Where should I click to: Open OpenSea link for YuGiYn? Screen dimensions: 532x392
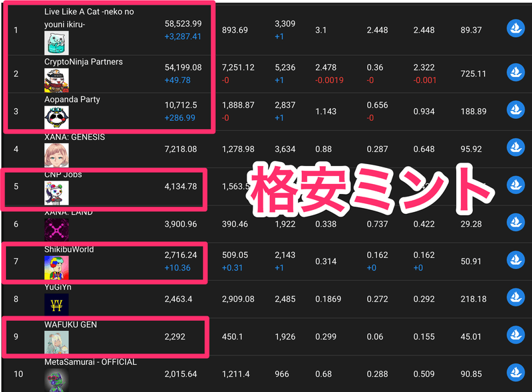pyautogui.click(x=516, y=297)
